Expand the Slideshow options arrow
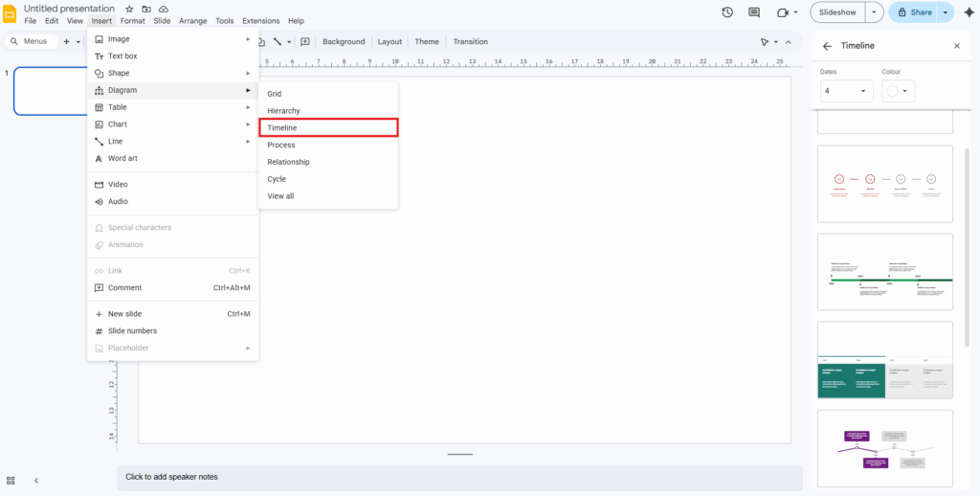Viewport: 980px width, 496px height. pos(874,12)
